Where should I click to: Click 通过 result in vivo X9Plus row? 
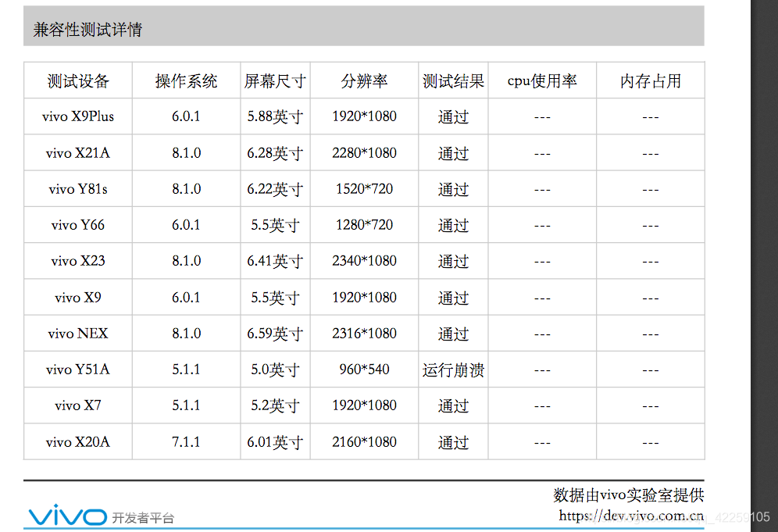453,116
